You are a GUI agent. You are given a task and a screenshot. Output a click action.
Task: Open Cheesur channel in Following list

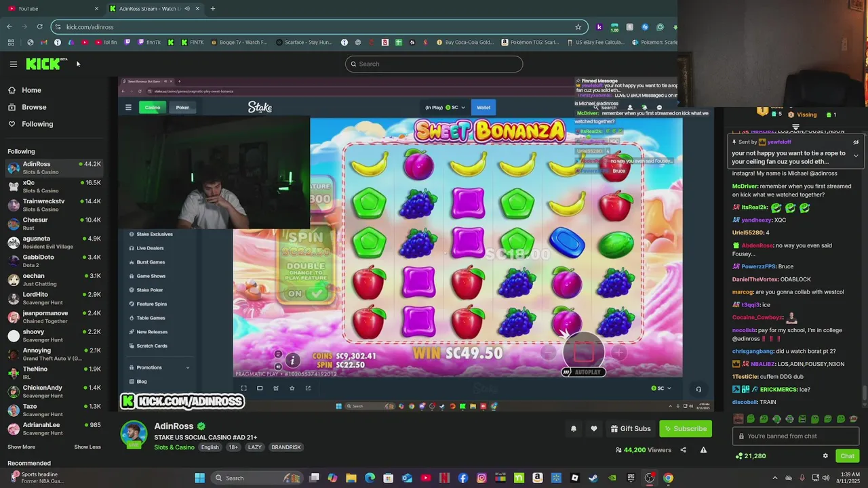point(54,224)
